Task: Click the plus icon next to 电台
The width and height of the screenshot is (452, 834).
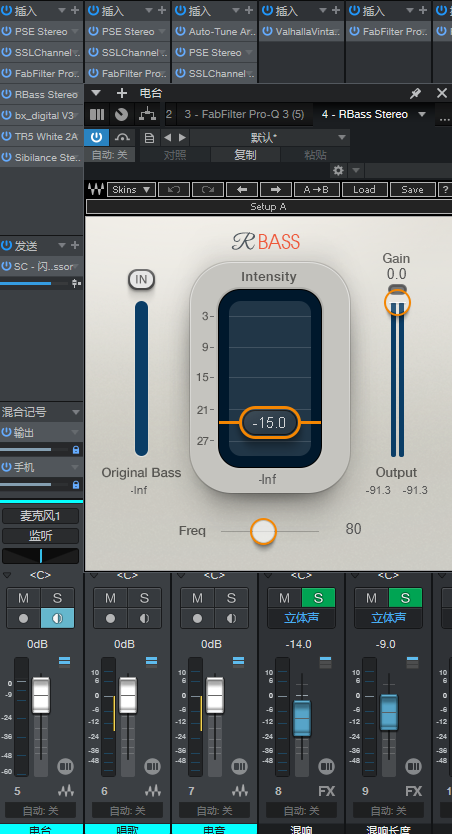Action: (x=122, y=93)
